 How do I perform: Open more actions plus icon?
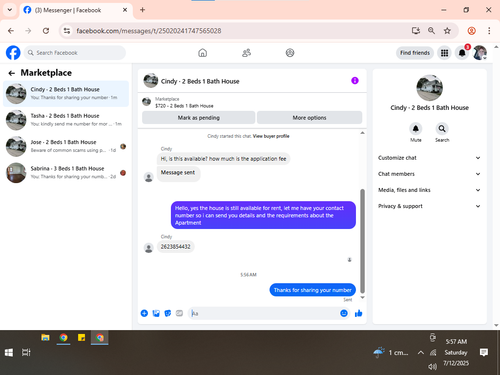[x=144, y=313]
